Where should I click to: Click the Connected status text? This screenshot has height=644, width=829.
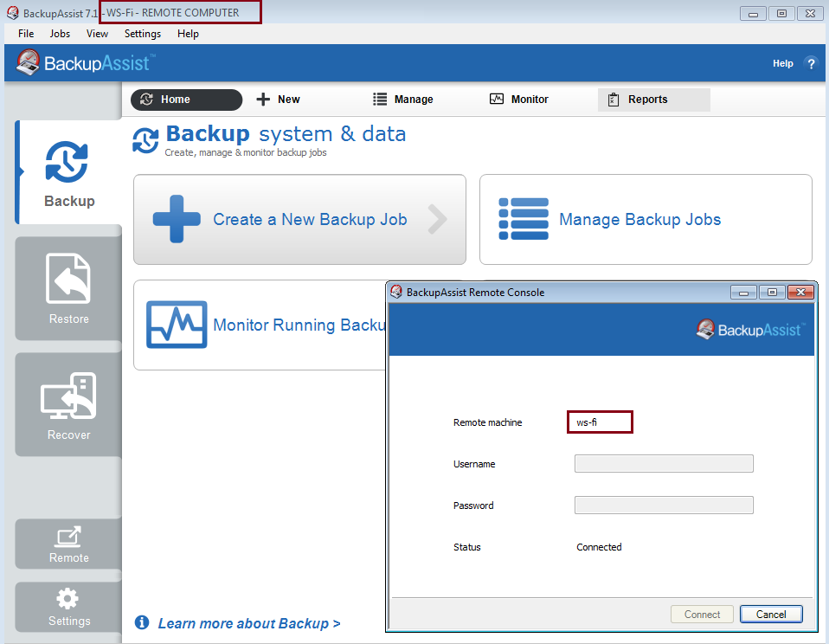click(x=599, y=547)
